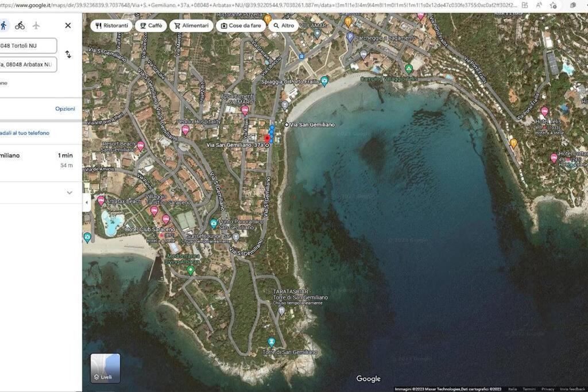Click the Hotel Club Saraceno pink marker
Viewport: 588px width, 392px height.
point(166,219)
